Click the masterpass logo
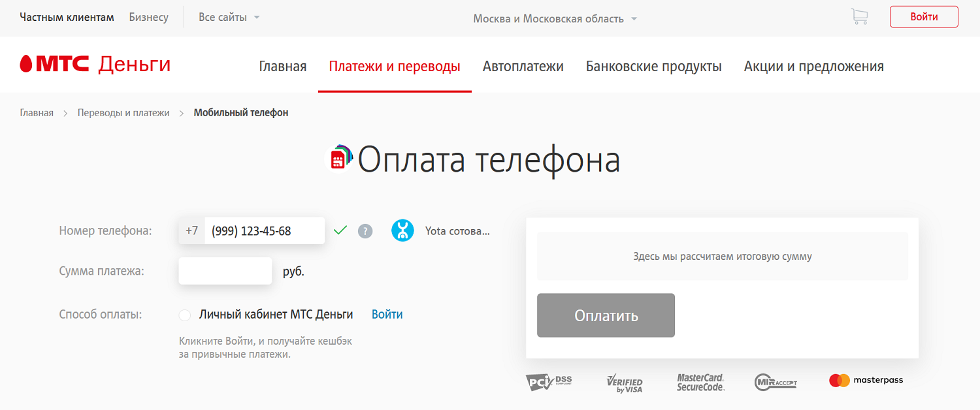The height and width of the screenshot is (410, 980). [866, 380]
